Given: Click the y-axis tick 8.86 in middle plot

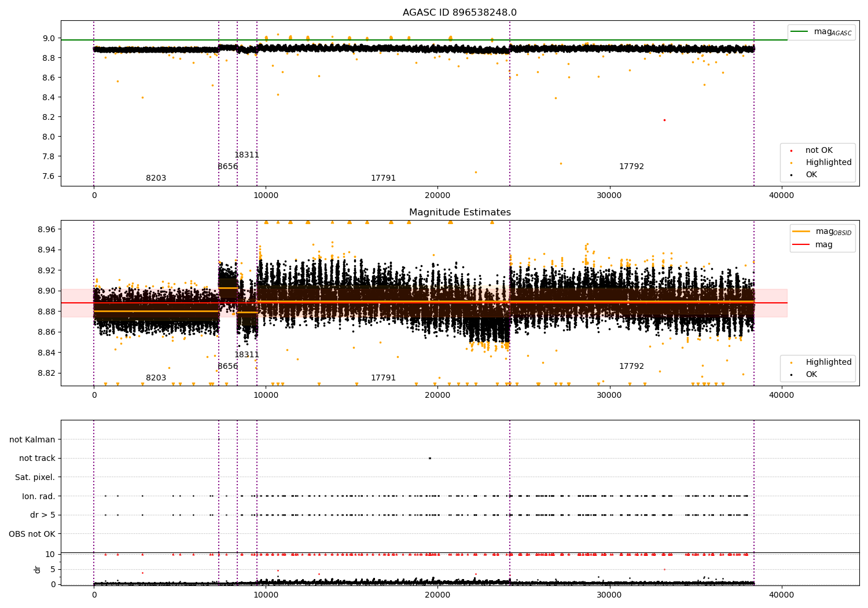Looking at the screenshot, I should tap(47, 332).
